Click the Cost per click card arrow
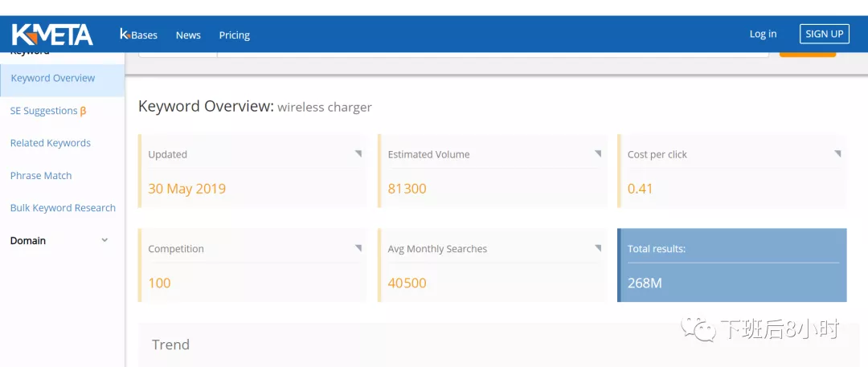 (837, 153)
